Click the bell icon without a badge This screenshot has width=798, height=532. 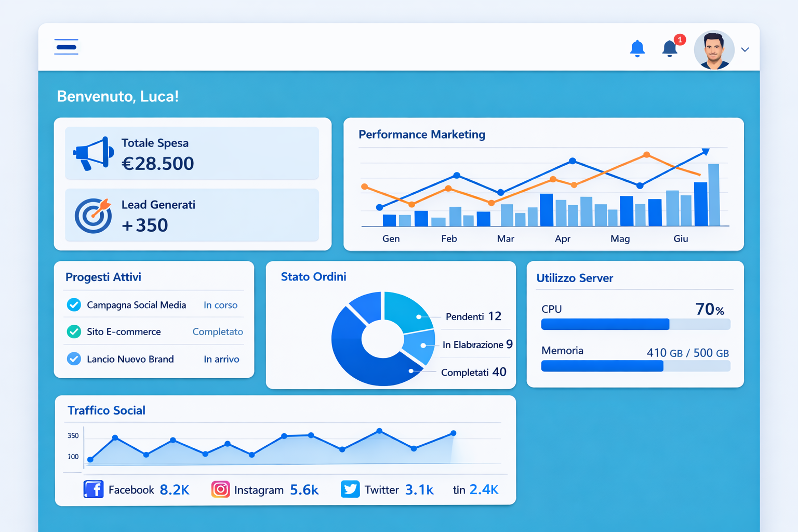(637, 48)
